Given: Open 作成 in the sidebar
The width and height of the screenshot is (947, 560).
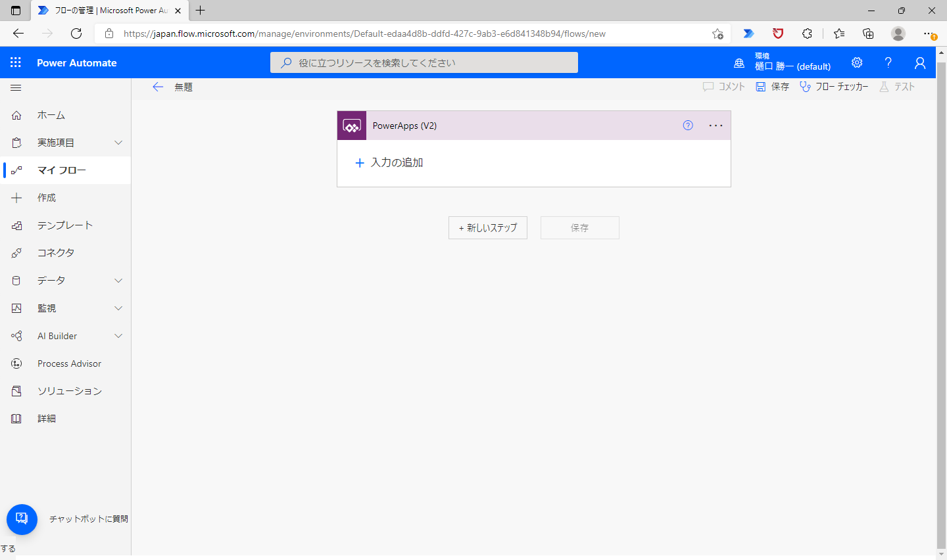Looking at the screenshot, I should 66,198.
